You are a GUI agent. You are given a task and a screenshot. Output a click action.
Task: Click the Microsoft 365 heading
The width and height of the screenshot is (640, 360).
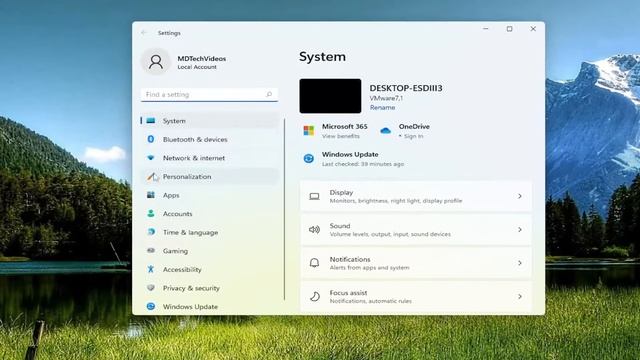(x=344, y=127)
